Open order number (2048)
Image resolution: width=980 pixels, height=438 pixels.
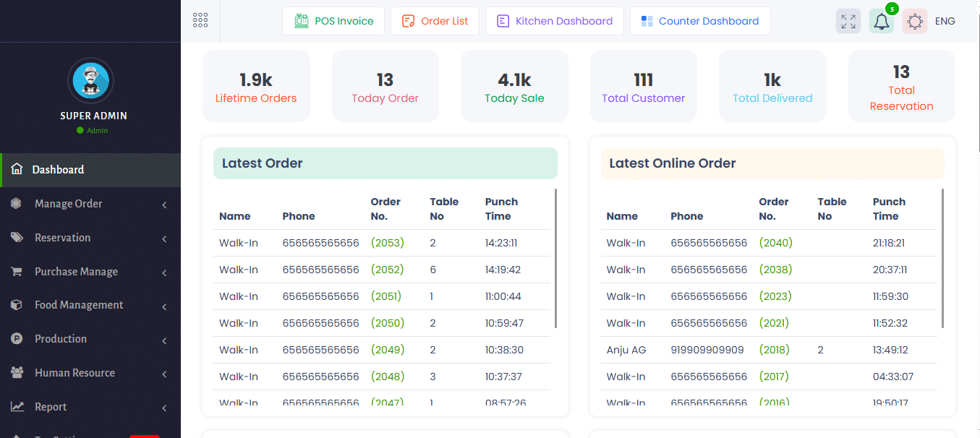(388, 377)
